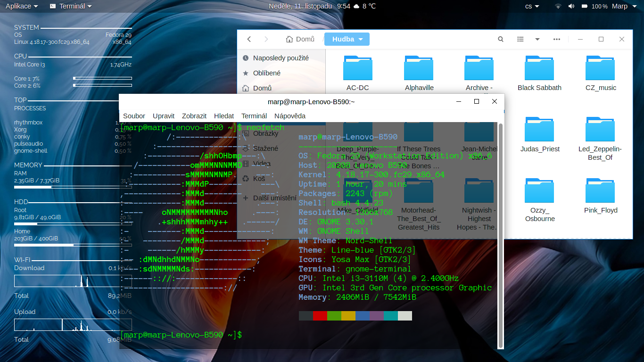
Task: Open the Terminál menu in menubar
Action: (254, 116)
